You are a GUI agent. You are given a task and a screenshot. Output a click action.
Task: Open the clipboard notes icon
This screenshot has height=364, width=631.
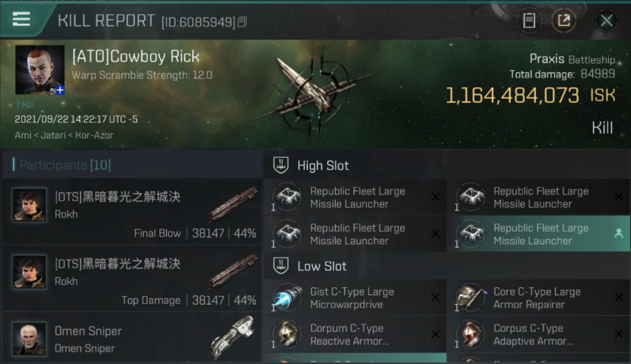529,20
